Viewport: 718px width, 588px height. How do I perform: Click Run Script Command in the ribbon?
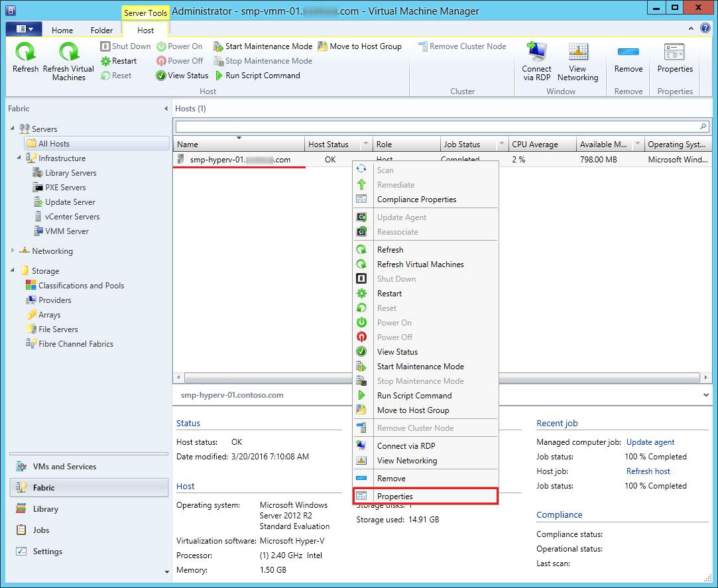tap(257, 76)
